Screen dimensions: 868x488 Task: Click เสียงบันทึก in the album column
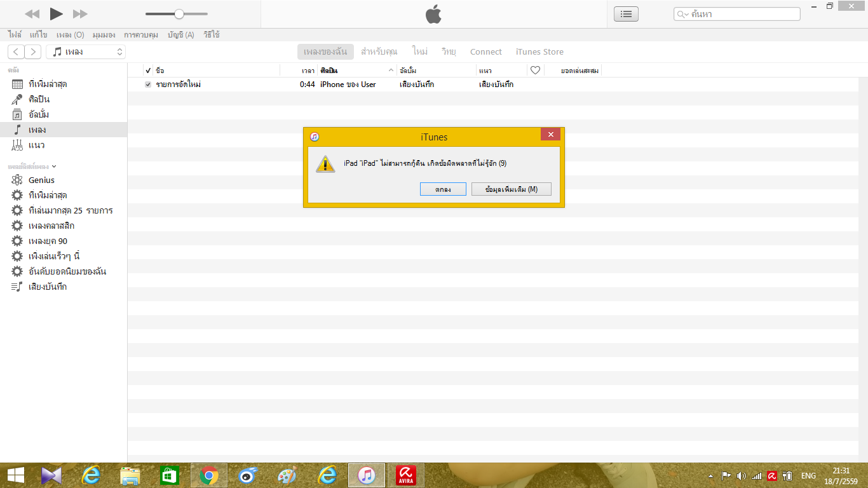pos(417,85)
